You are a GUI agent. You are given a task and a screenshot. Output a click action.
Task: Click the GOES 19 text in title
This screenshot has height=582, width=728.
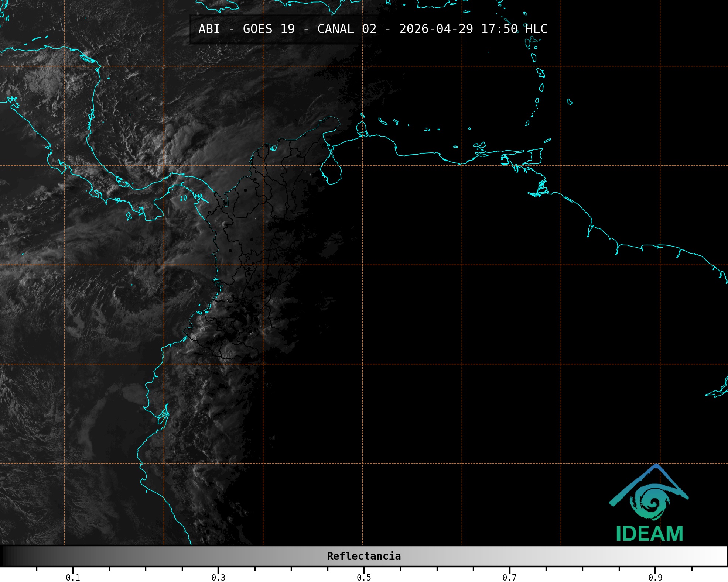click(x=269, y=29)
